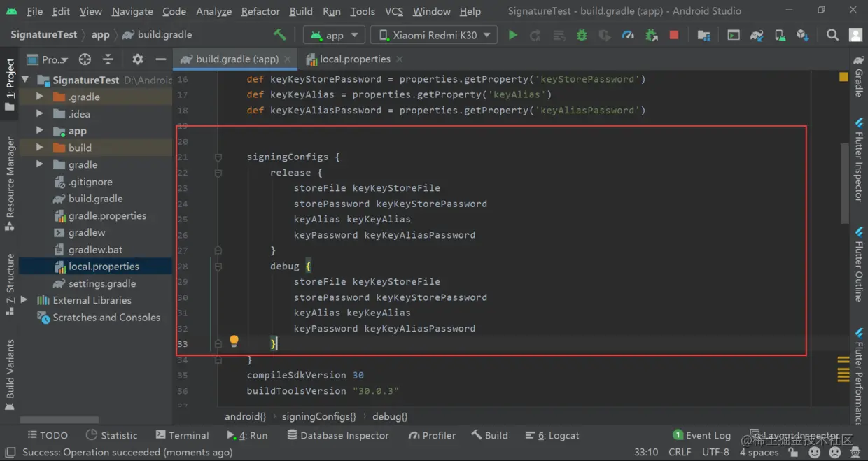Image resolution: width=868 pixels, height=461 pixels.
Task: Fold the signingConfigs code block
Action: click(x=218, y=157)
